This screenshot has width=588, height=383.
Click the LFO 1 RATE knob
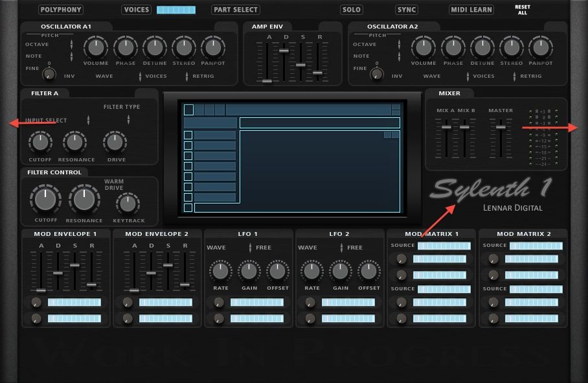(x=220, y=272)
